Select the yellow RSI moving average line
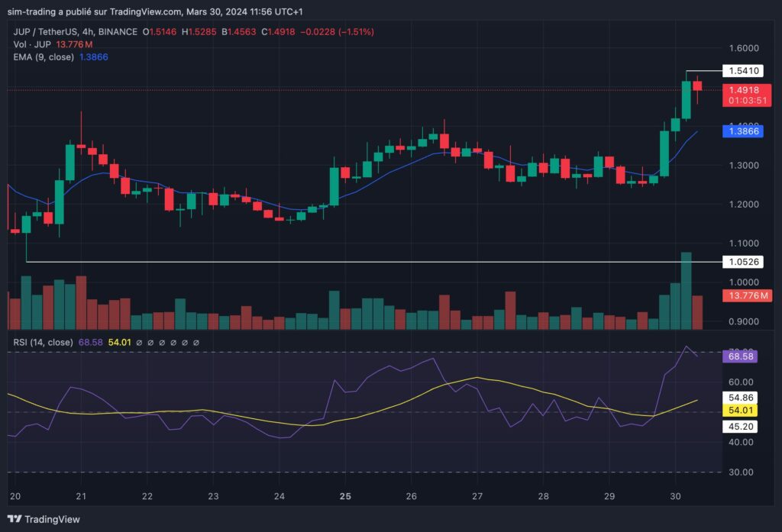This screenshot has width=782, height=532. 473,378
